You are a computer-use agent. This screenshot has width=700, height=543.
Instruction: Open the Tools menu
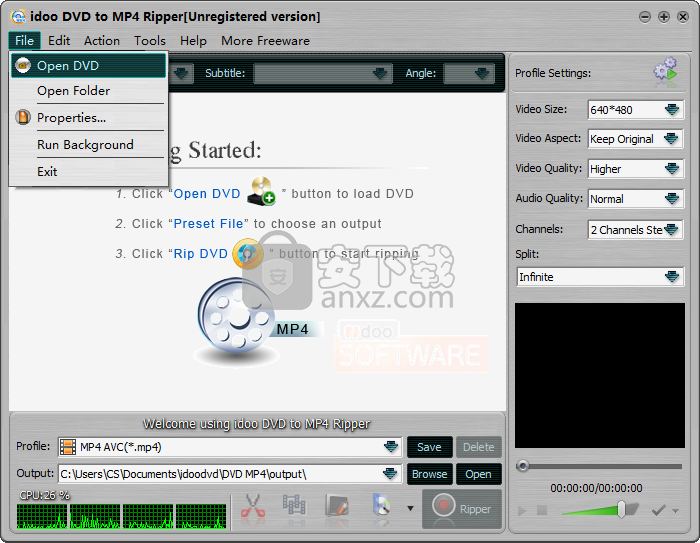(150, 41)
